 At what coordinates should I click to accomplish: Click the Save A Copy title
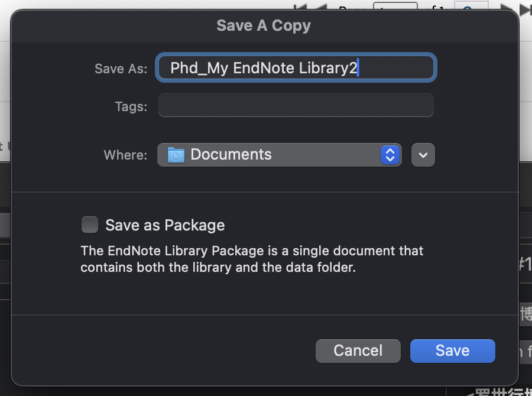click(264, 26)
